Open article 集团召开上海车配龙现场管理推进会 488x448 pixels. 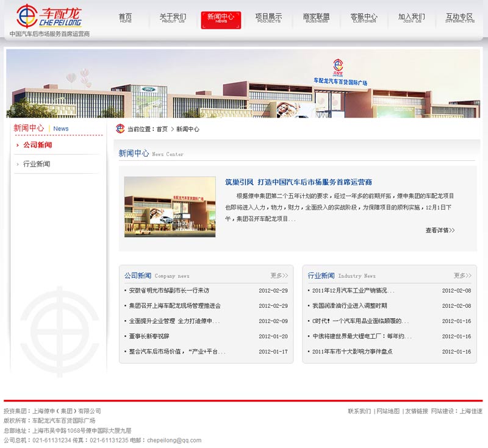[x=175, y=305]
